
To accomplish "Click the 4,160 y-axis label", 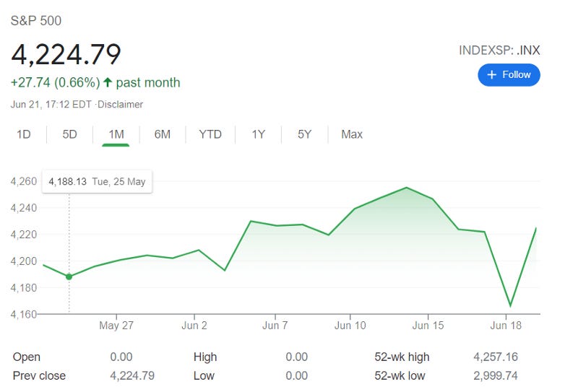I will point(24,314).
